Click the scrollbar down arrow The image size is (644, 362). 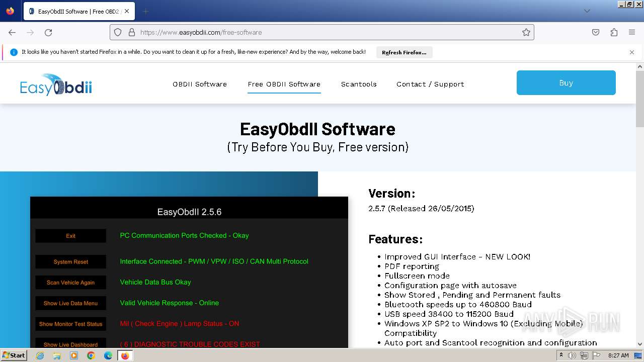(x=640, y=344)
